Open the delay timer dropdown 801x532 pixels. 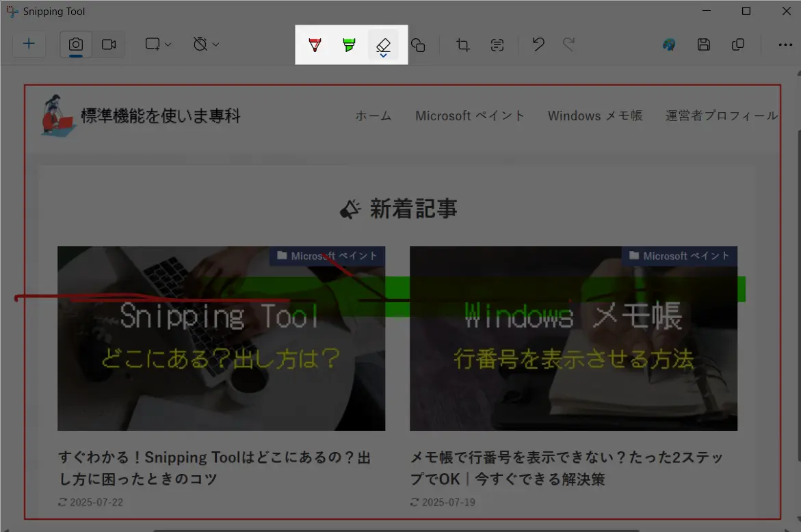tap(206, 44)
